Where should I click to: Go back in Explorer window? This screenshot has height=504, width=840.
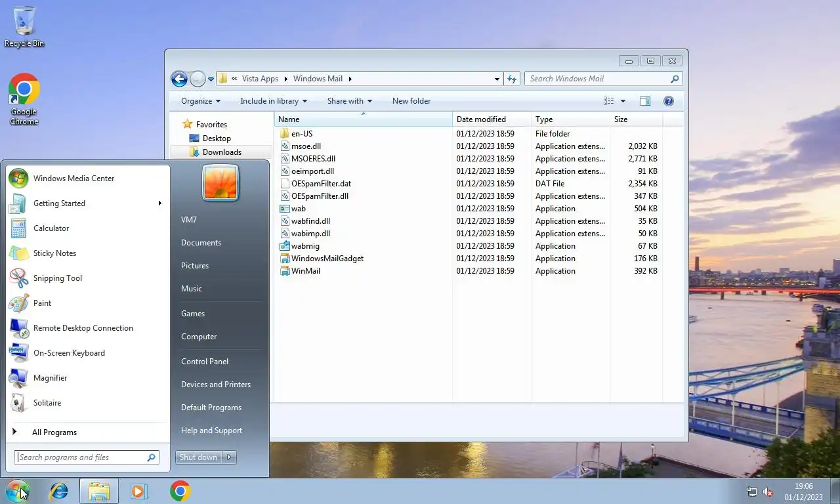179,79
